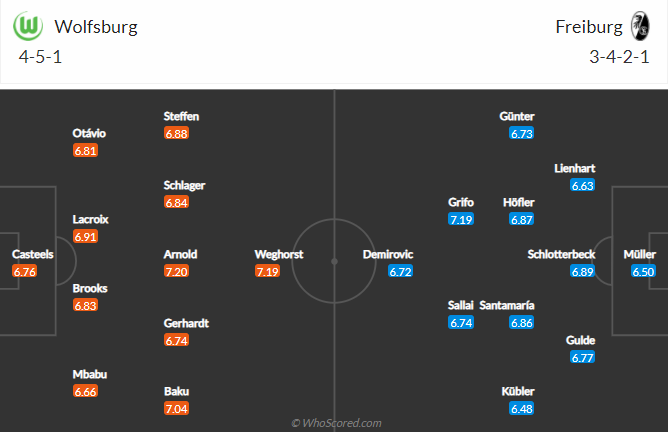Select Kübler's 6.48 rating badge
Viewport: 668px width, 432px height.
point(522,408)
